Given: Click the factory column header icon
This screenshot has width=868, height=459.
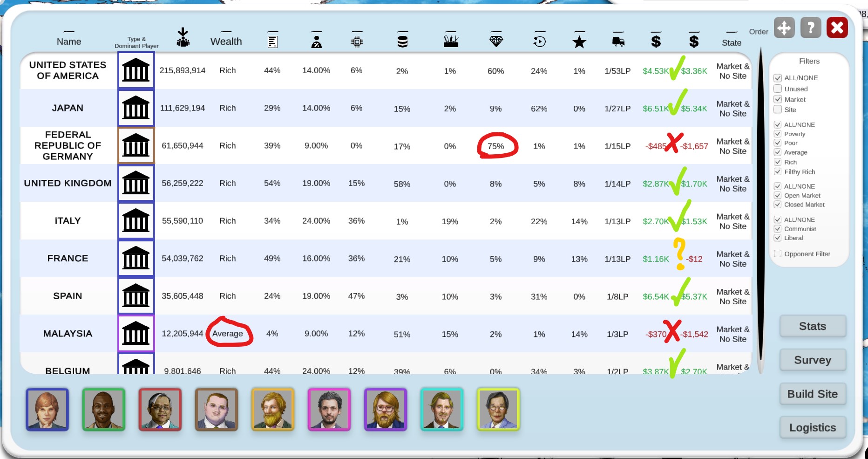Looking at the screenshot, I should tap(451, 41).
